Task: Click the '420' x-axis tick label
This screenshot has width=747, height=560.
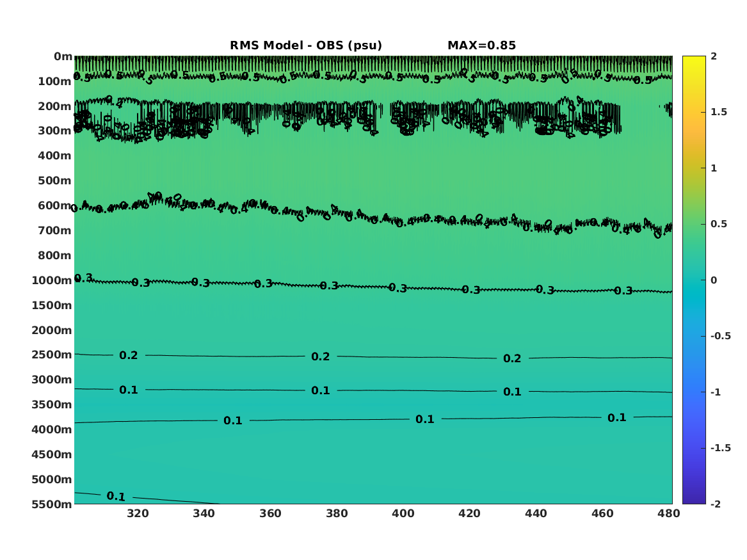Action: (469, 513)
